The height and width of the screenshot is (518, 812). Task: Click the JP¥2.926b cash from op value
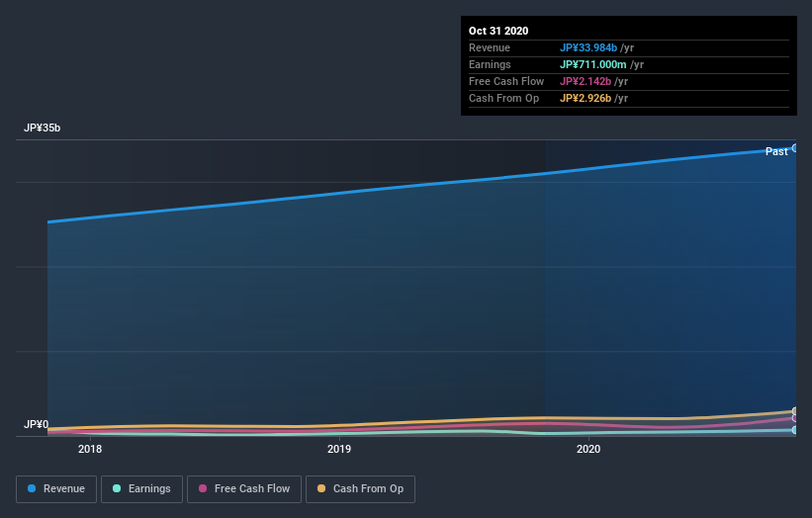tap(586, 98)
